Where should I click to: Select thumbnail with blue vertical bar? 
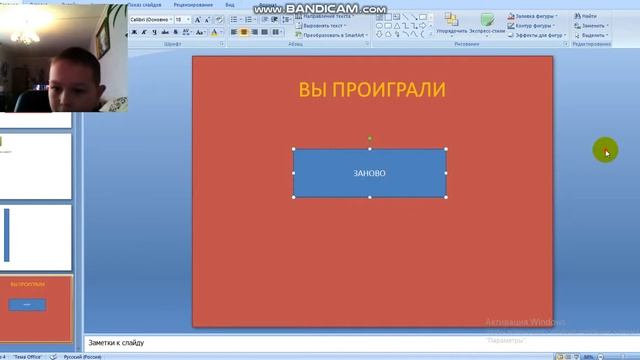(36, 237)
